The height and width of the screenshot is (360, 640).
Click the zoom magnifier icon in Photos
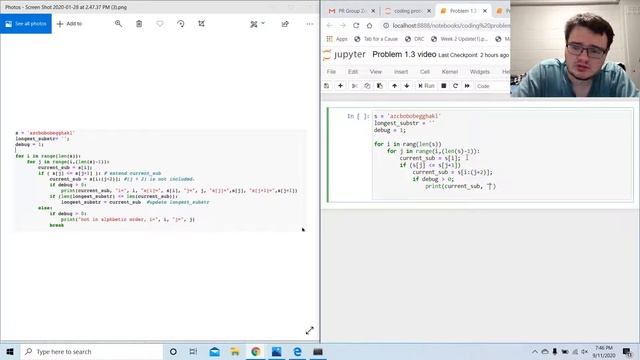pyautogui.click(x=118, y=24)
